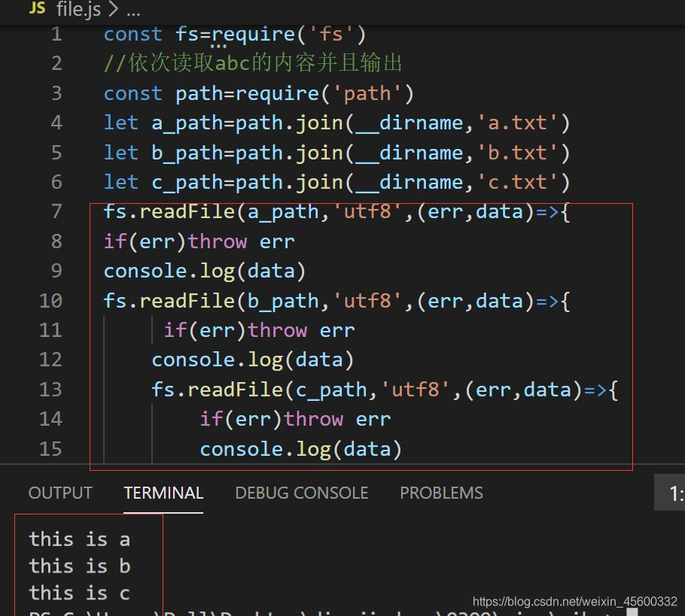Click line number 7 in gutter
Image resolution: width=685 pixels, height=616 pixels.
(x=56, y=212)
